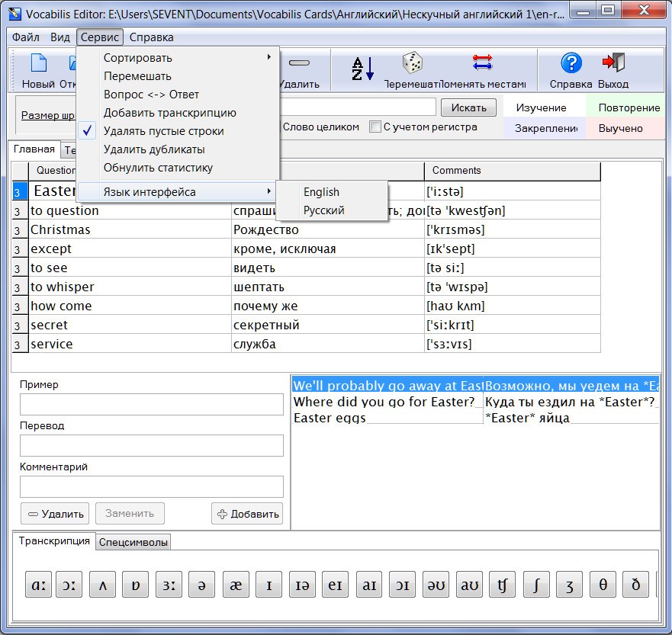The width and height of the screenshot is (672, 635).
Task: Click the 'Искать' search button
Action: pyautogui.click(x=468, y=107)
